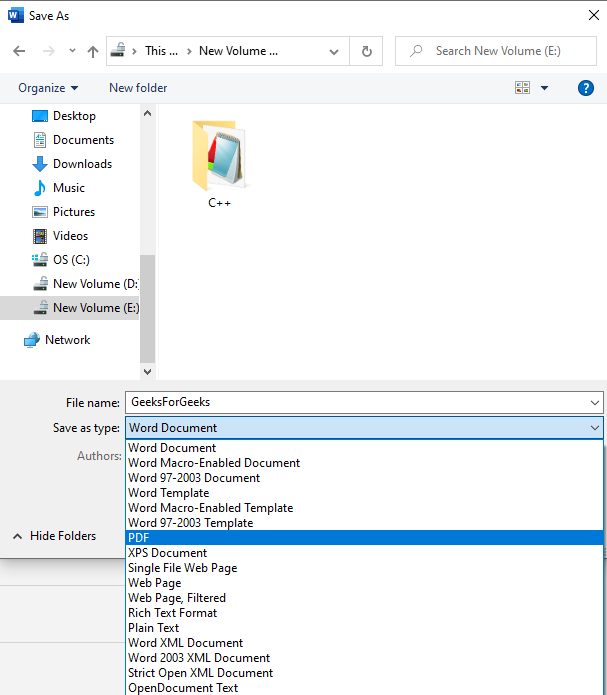Select Videos in navigation pane
Viewport: 607px width, 695px height.
pyautogui.click(x=70, y=235)
